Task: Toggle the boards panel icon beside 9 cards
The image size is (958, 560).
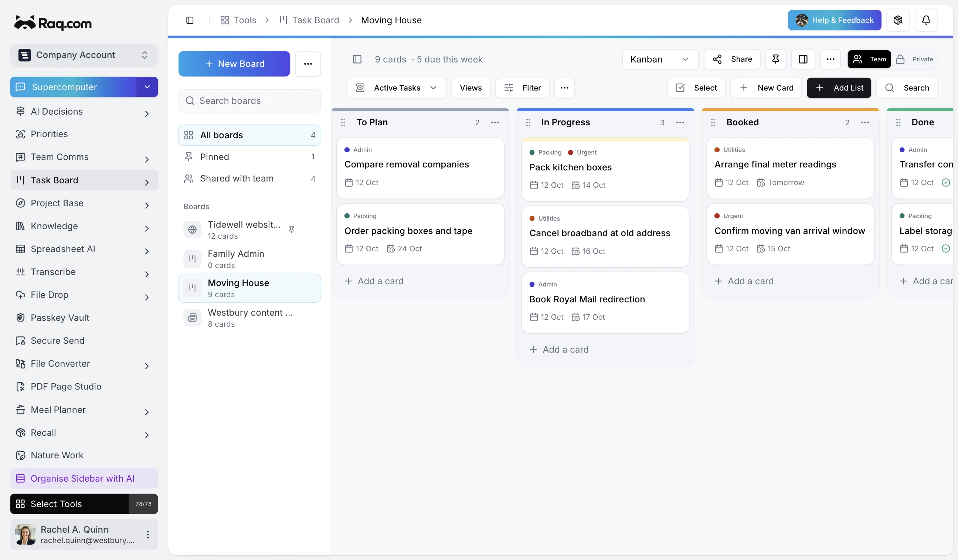Action: 357,59
